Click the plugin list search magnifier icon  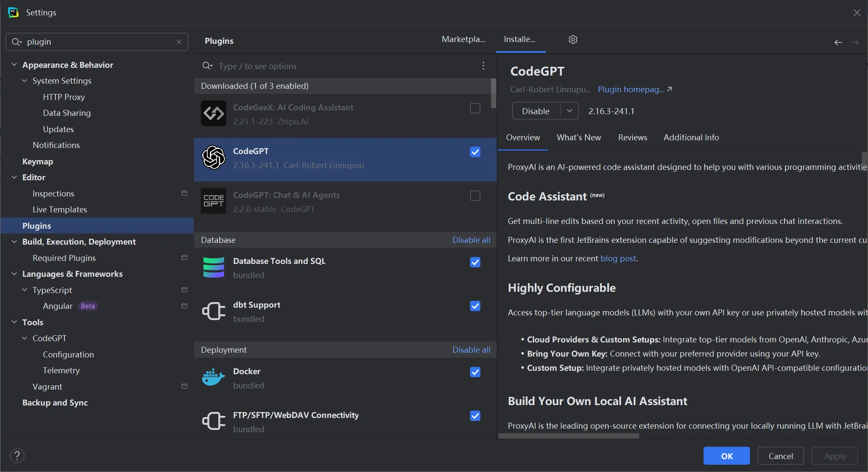click(x=207, y=66)
